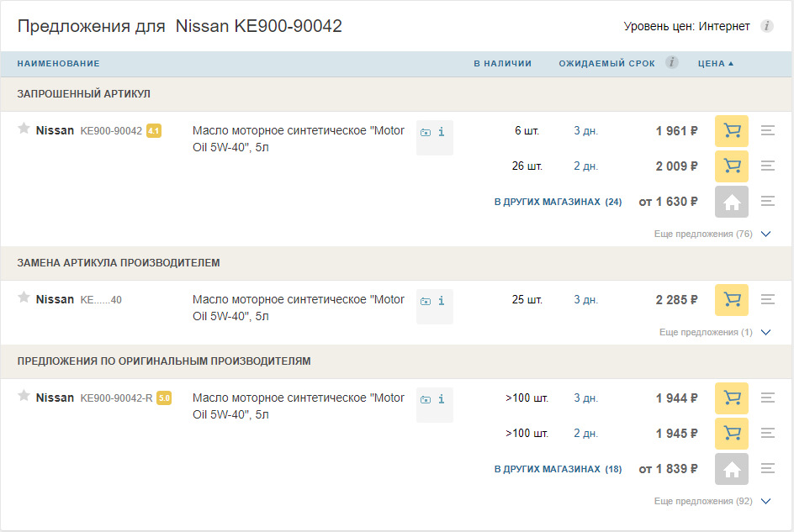The image size is (794, 532).
Task: Open the options menu for the 2 009 ₽ offer
Action: click(768, 166)
